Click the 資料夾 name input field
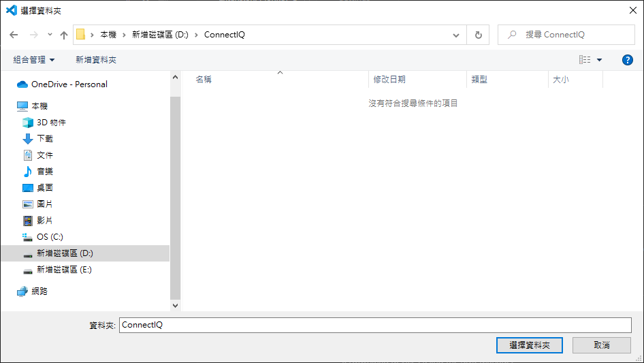 375,325
